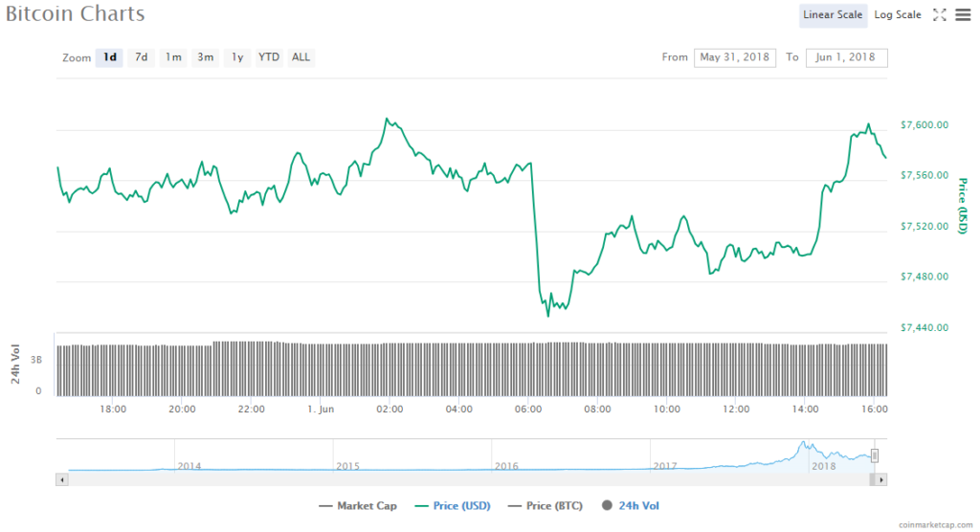Screen dimensions: 980x532
Task: Toggle the Price (BTC) legend series
Action: 545,506
